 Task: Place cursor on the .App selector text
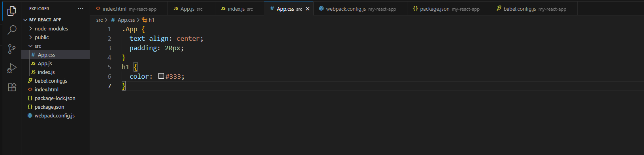pos(130,29)
